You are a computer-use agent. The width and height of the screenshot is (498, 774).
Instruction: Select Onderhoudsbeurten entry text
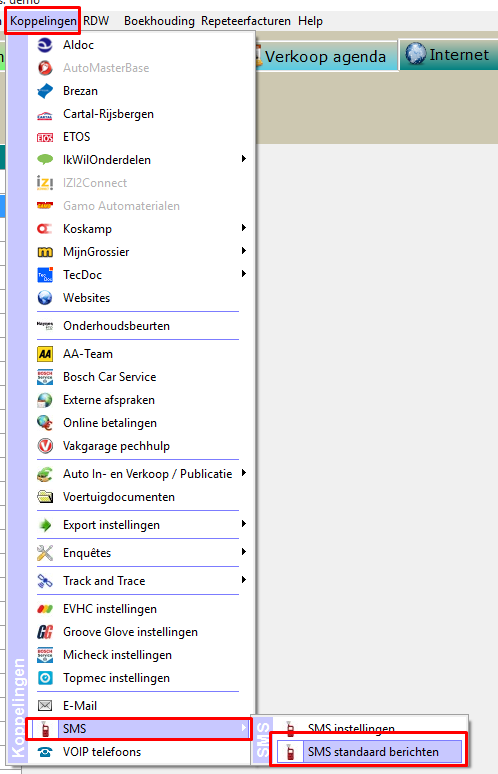116,326
